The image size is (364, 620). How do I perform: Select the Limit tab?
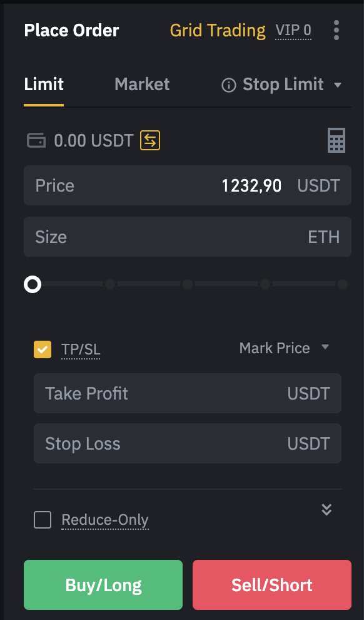click(44, 84)
